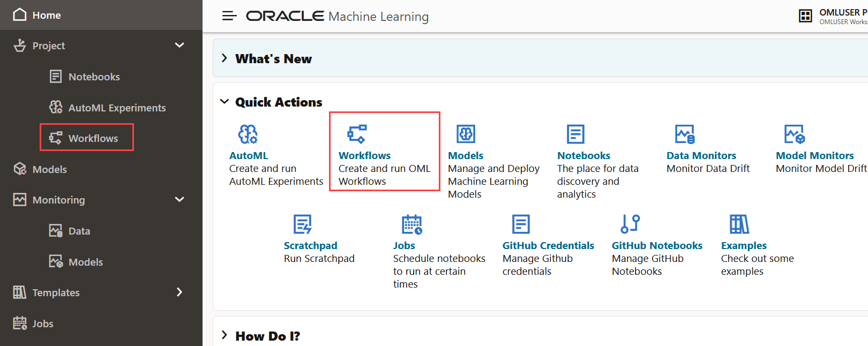868x346 pixels.
Task: Click the Model Monitors quick action icon
Action: (795, 134)
